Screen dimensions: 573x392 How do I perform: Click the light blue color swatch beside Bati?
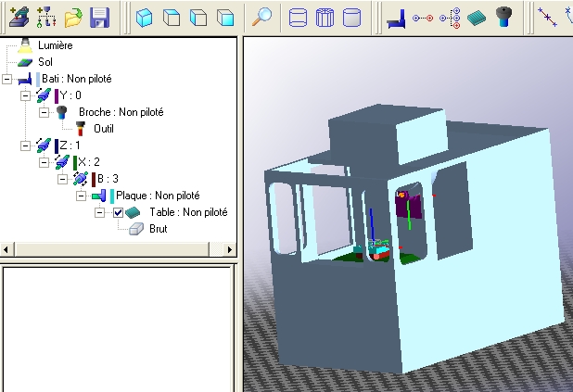[38, 80]
